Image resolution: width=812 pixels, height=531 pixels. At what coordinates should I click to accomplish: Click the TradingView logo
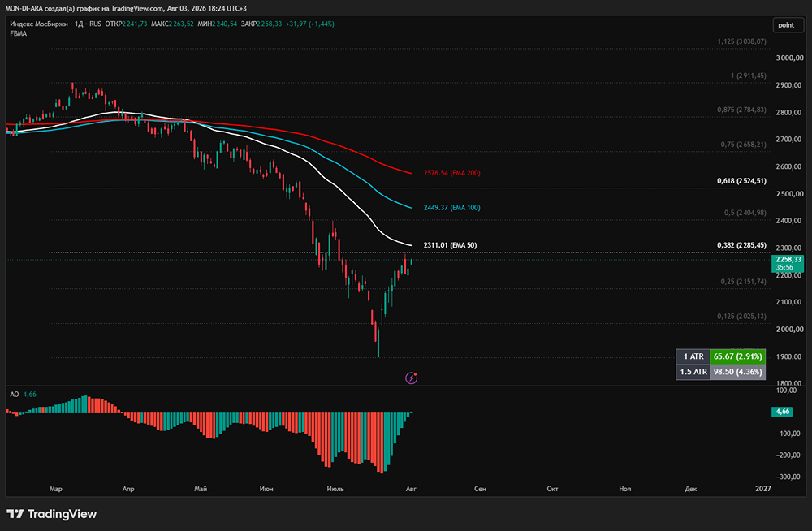[52, 514]
